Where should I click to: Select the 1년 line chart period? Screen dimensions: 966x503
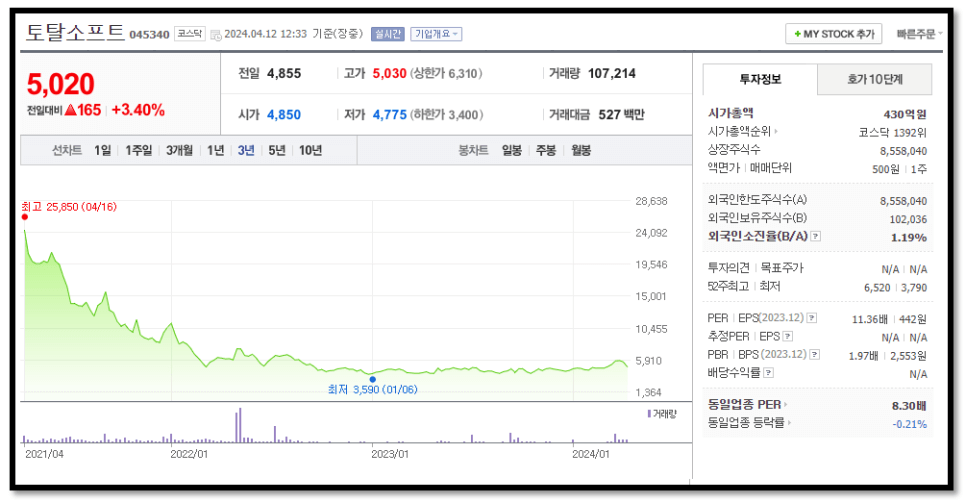215,150
